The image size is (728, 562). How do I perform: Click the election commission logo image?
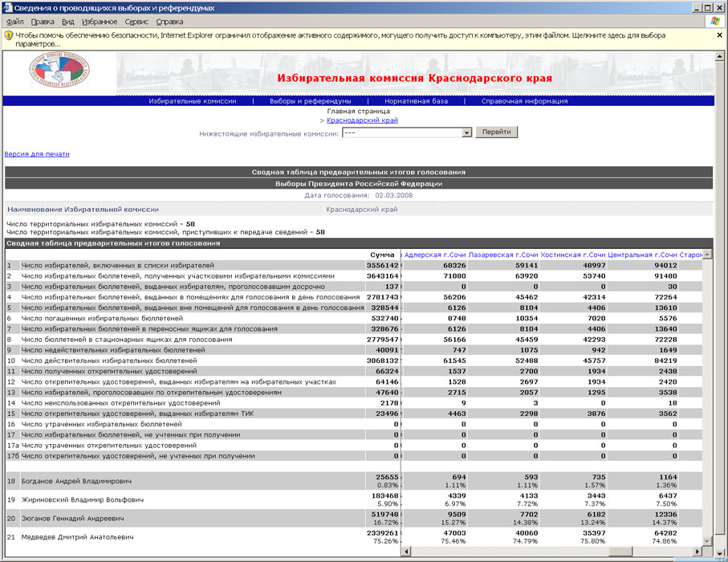pyautogui.click(x=59, y=71)
